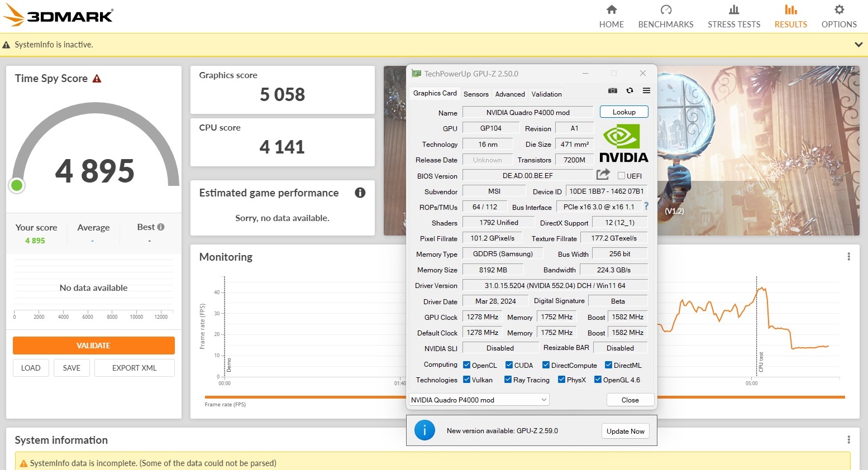This screenshot has height=470, width=868.
Task: Click the orange frame rate timeline bar
Action: pyautogui.click(x=524, y=397)
